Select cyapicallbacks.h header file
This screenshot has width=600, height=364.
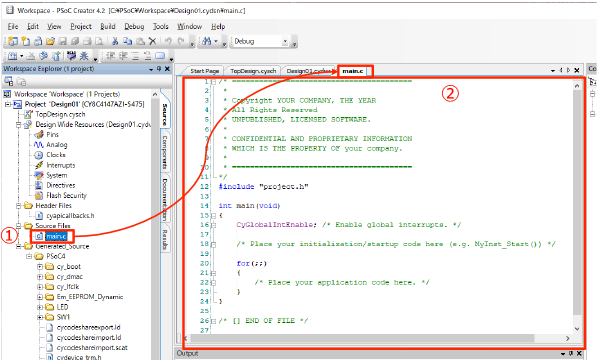click(70, 215)
